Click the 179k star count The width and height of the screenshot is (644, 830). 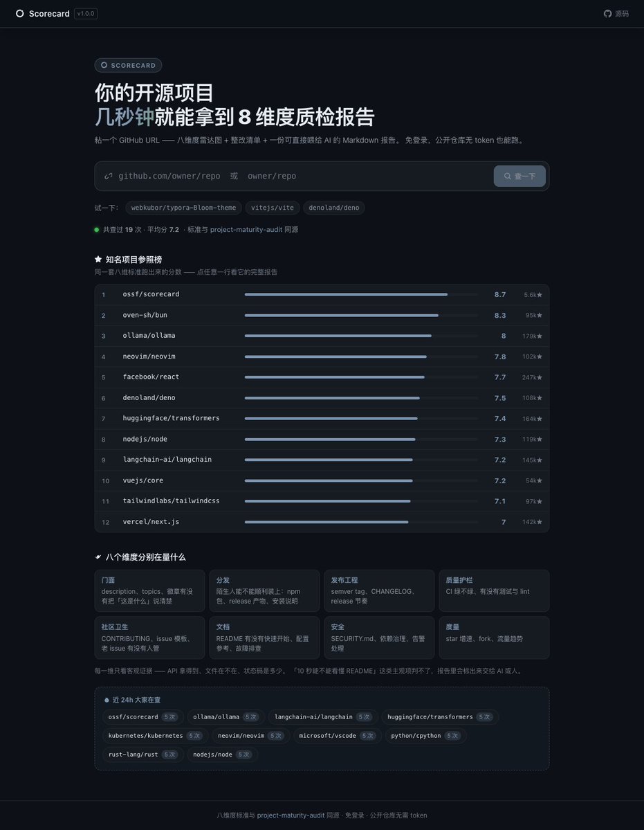coord(532,336)
